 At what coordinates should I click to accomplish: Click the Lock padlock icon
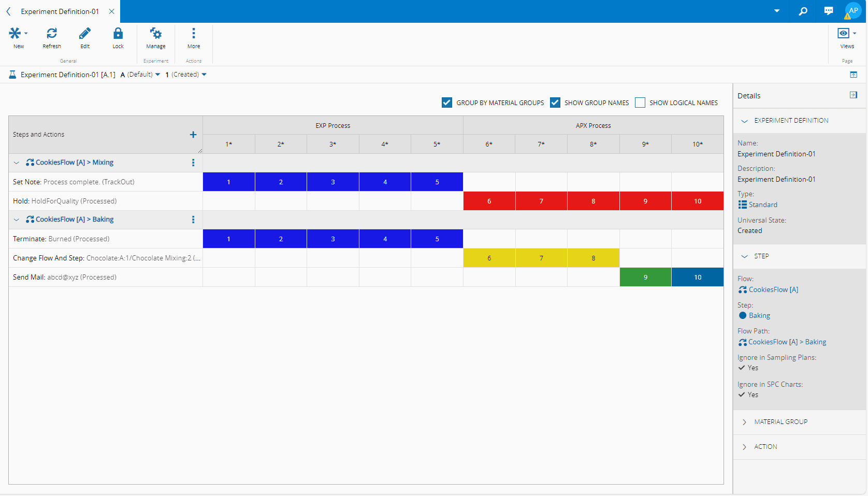pos(118,34)
